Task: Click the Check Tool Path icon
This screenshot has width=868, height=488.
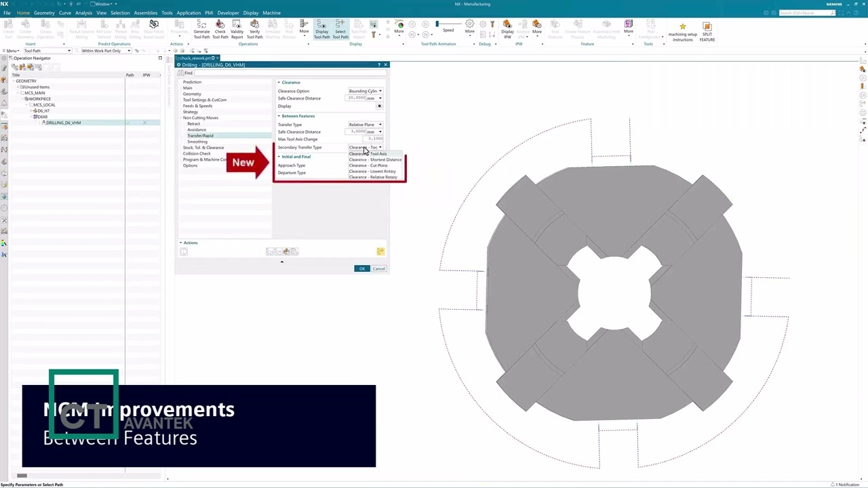Action: pos(220,25)
